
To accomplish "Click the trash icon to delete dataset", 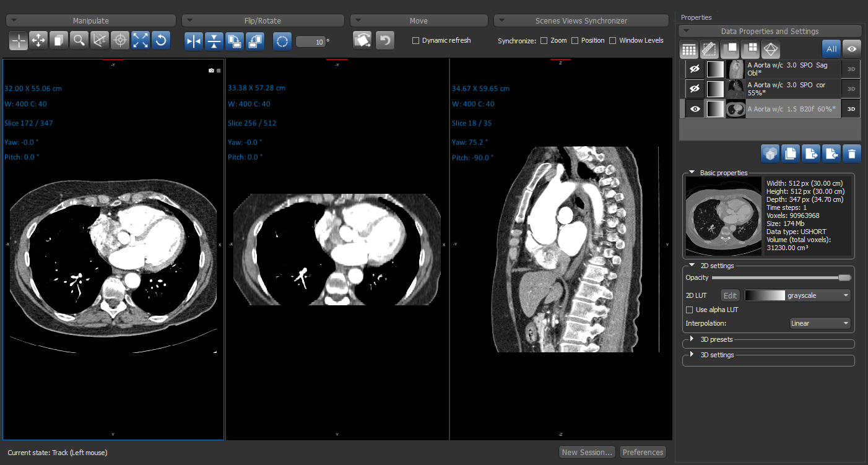I will pos(852,154).
